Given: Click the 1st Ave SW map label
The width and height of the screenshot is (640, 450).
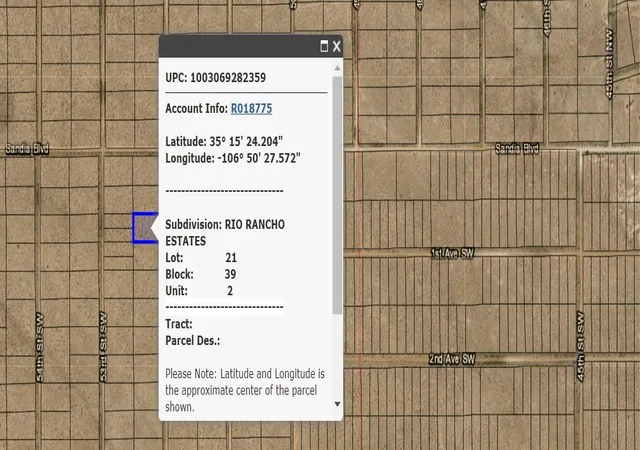Looking at the screenshot, I should tap(452, 254).
